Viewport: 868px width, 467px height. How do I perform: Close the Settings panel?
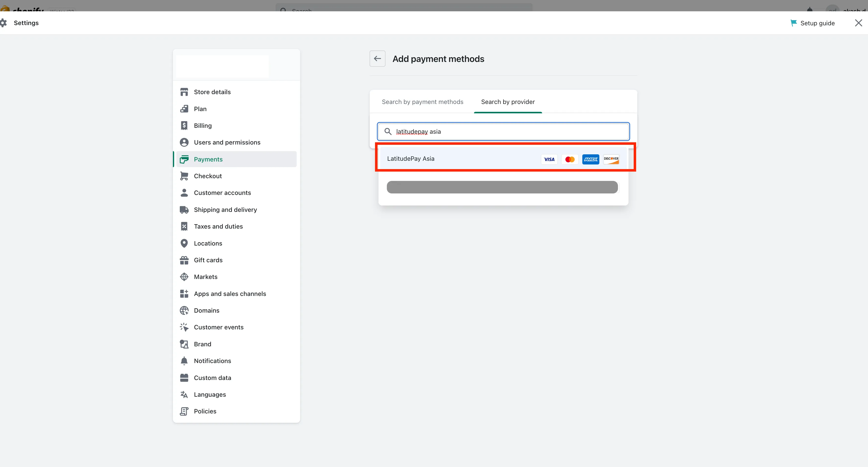859,23
